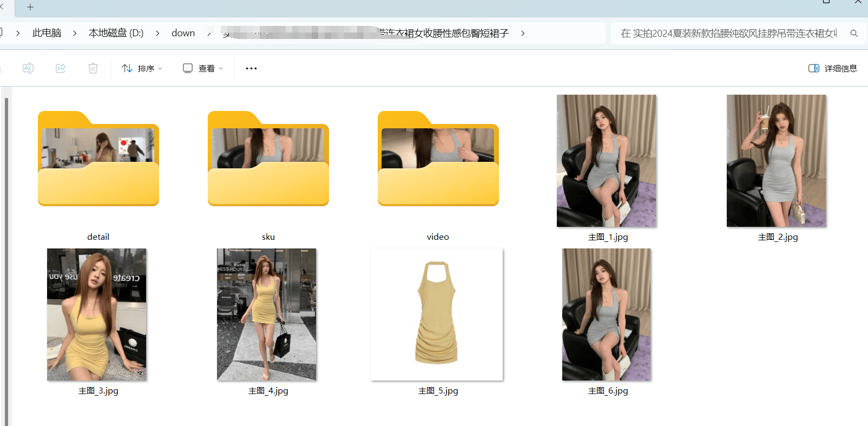Go to 此电脑 in the breadcrumb

pos(47,33)
